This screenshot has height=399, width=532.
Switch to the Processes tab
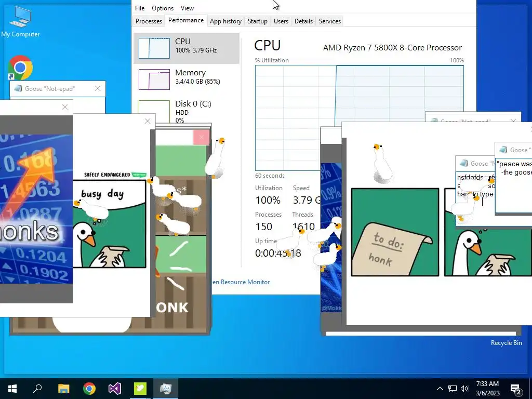(149, 21)
